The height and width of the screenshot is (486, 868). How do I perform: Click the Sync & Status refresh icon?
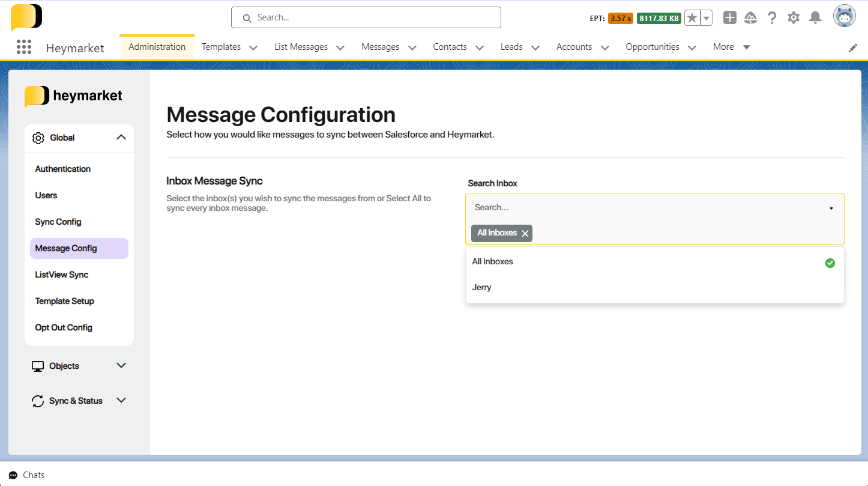point(38,401)
